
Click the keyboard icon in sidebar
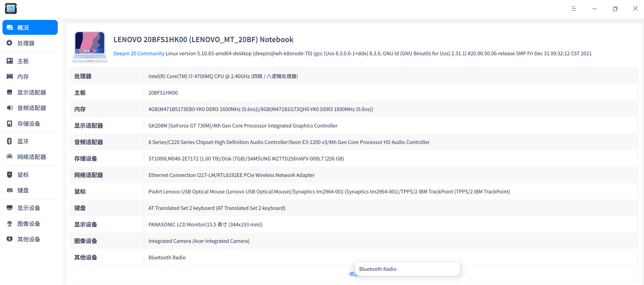(9, 190)
